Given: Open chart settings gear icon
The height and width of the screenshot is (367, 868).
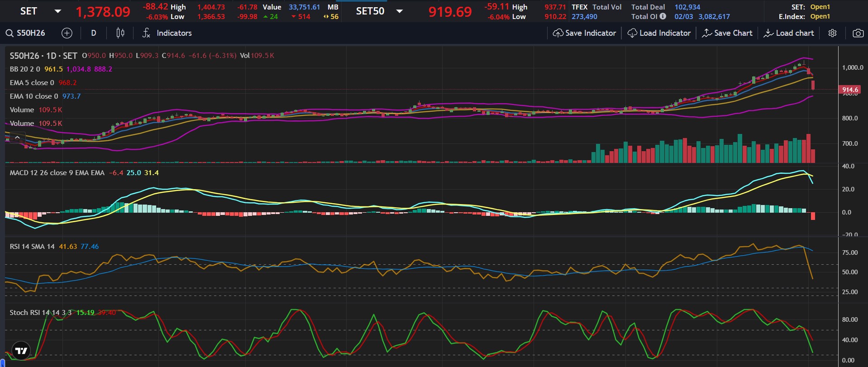Looking at the screenshot, I should 832,33.
